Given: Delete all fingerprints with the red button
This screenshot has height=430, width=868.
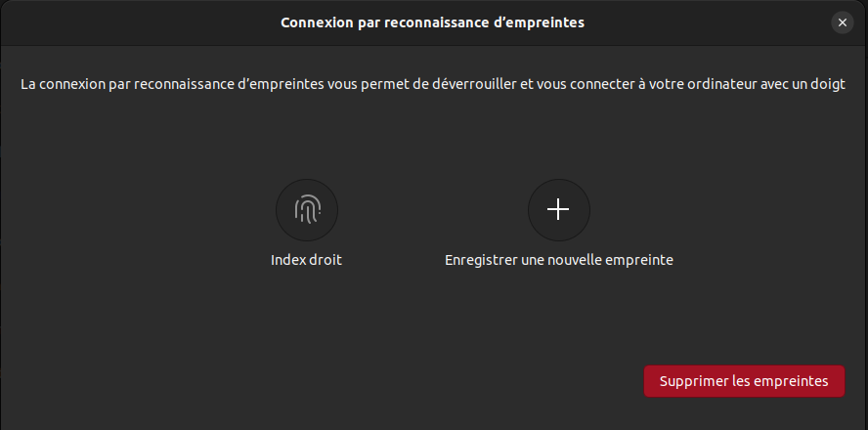Looking at the screenshot, I should (x=744, y=381).
